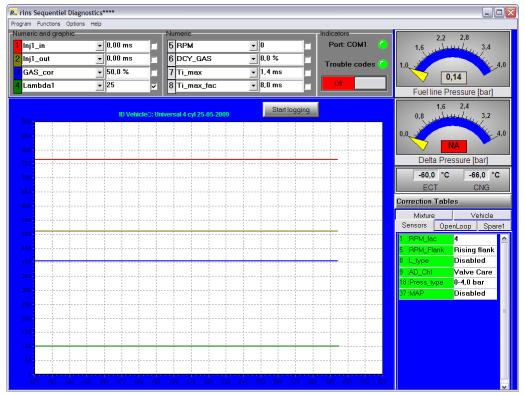This screenshot has height=395, width=525.
Task: Click the channel 5 number box
Action: coord(171,46)
